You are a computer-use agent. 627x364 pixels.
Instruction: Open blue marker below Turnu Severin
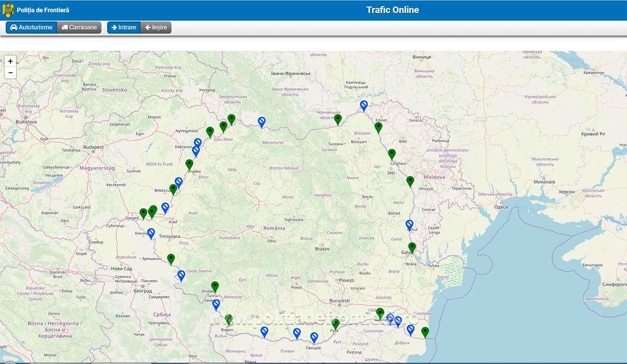click(x=216, y=306)
